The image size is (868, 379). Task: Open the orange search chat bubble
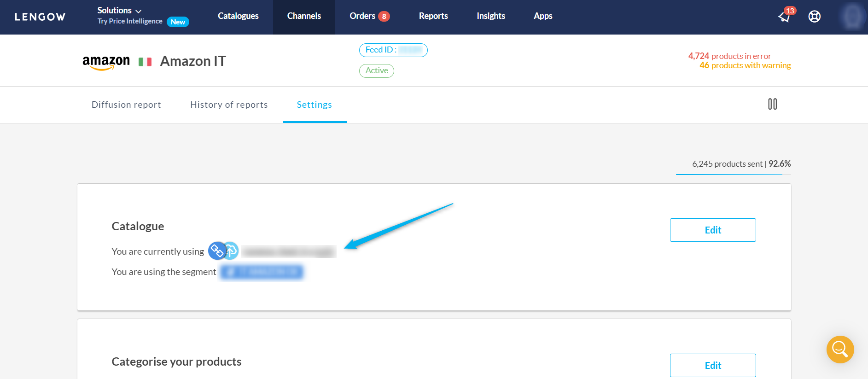pyautogui.click(x=840, y=349)
